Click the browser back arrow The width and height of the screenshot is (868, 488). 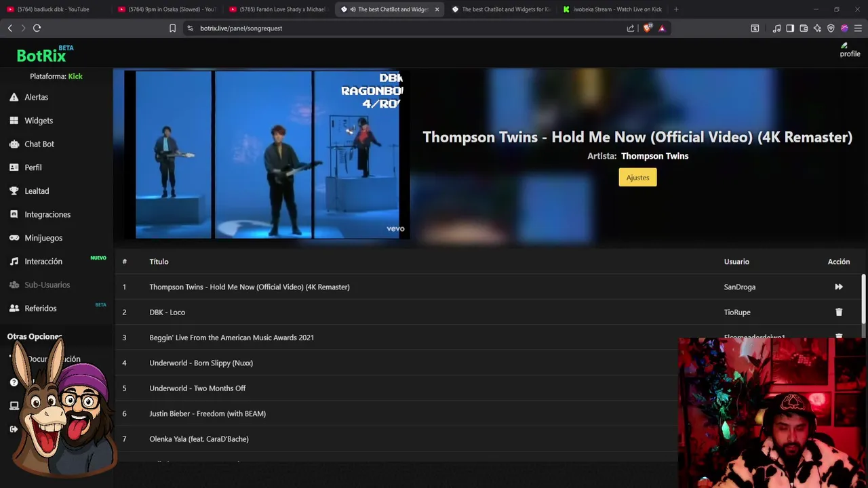click(9, 28)
